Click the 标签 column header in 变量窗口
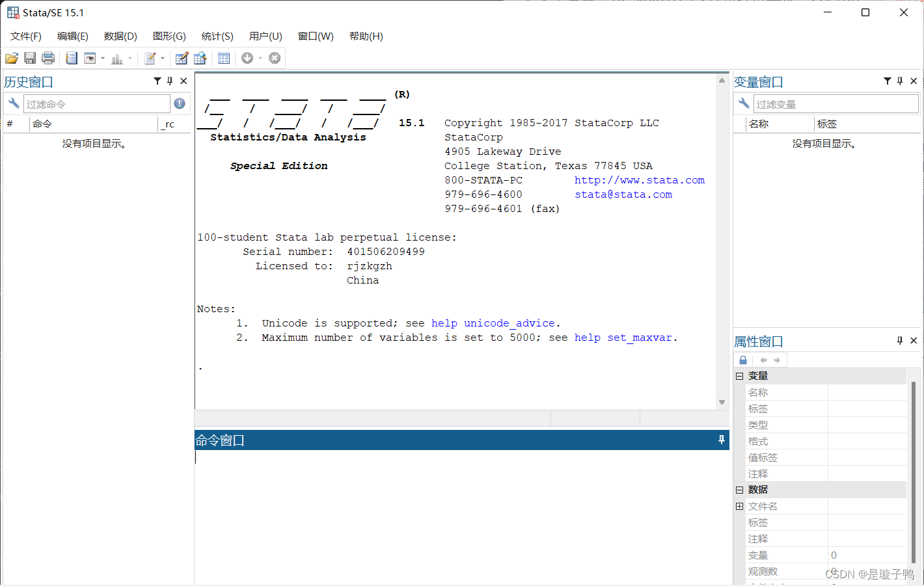 coord(867,124)
